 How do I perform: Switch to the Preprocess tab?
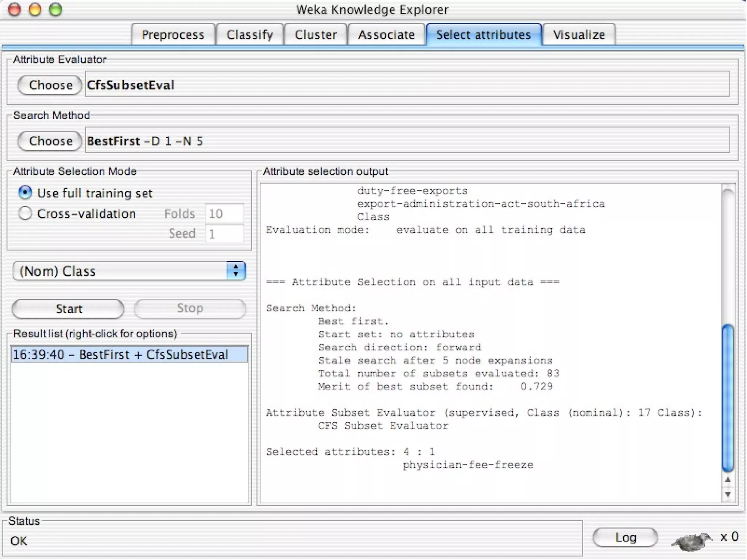[173, 35]
